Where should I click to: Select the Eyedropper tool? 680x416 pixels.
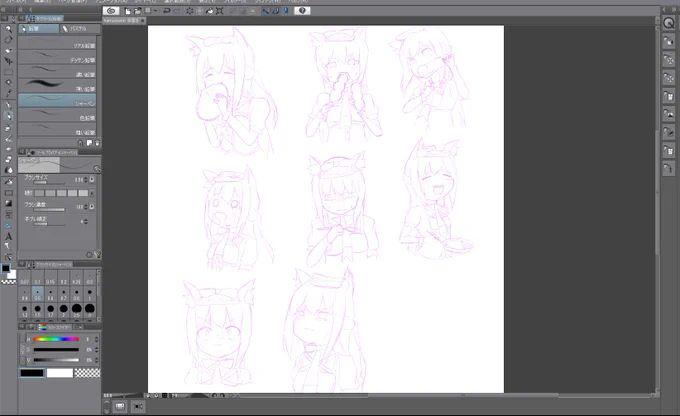click(8, 94)
